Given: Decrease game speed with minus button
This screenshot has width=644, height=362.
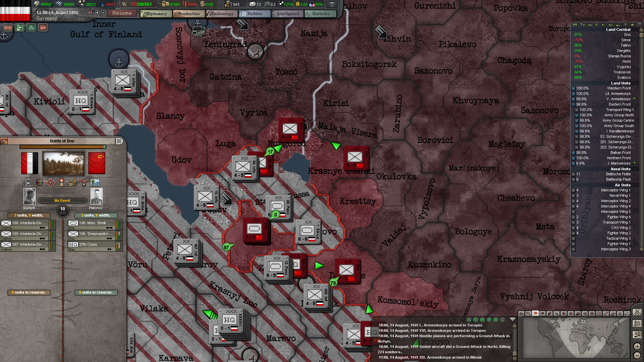Looking at the screenshot, I should click(103, 13).
